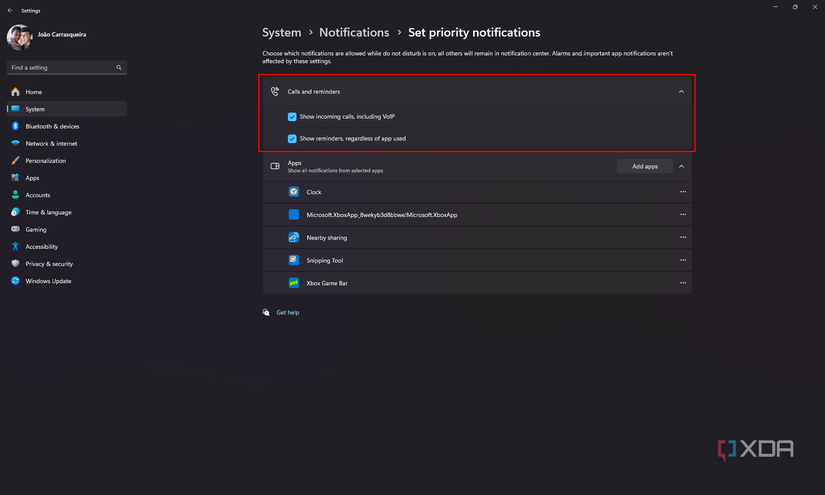
Task: Open Network & internet via its icon
Action: click(x=15, y=143)
